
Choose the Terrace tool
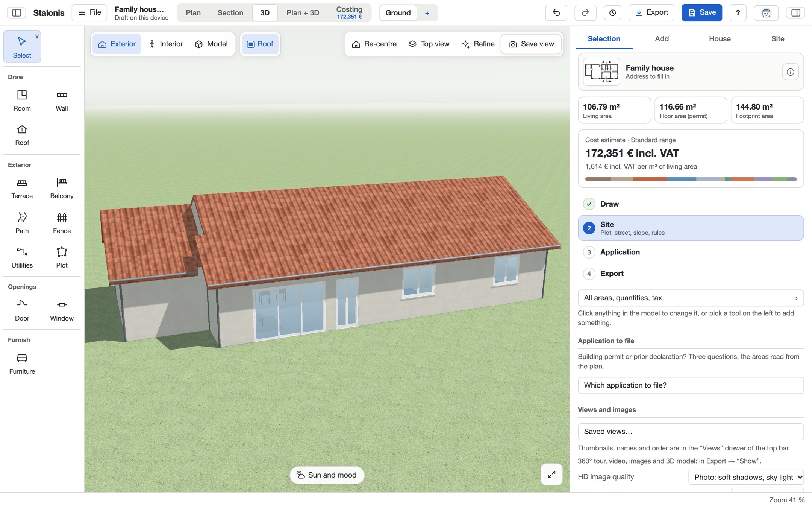click(22, 188)
